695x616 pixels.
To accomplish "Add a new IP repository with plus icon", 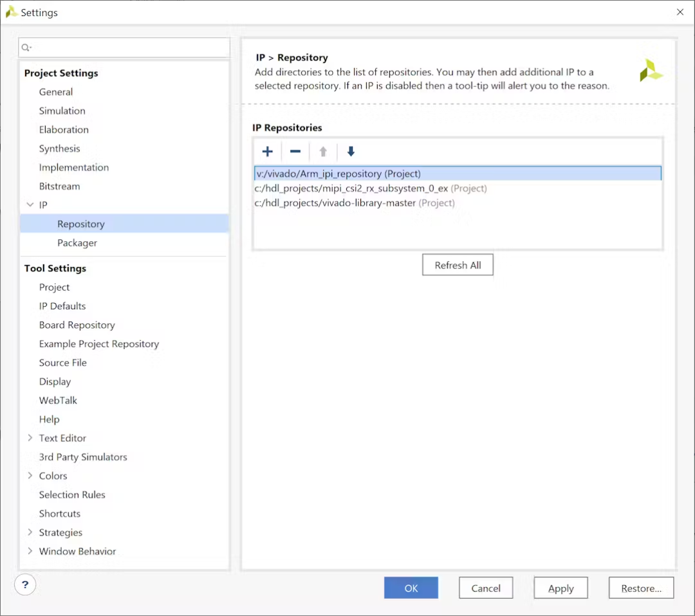I will [x=267, y=152].
